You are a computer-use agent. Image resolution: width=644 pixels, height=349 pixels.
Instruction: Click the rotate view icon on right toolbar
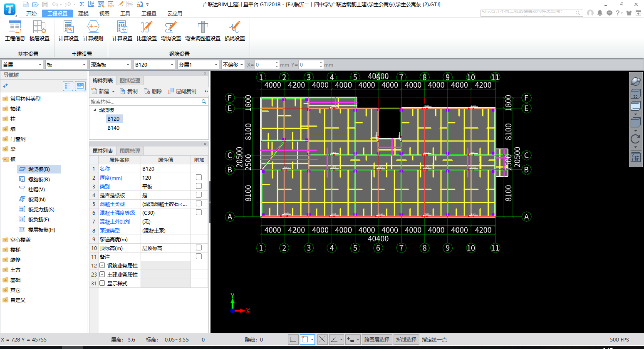tap(635, 139)
